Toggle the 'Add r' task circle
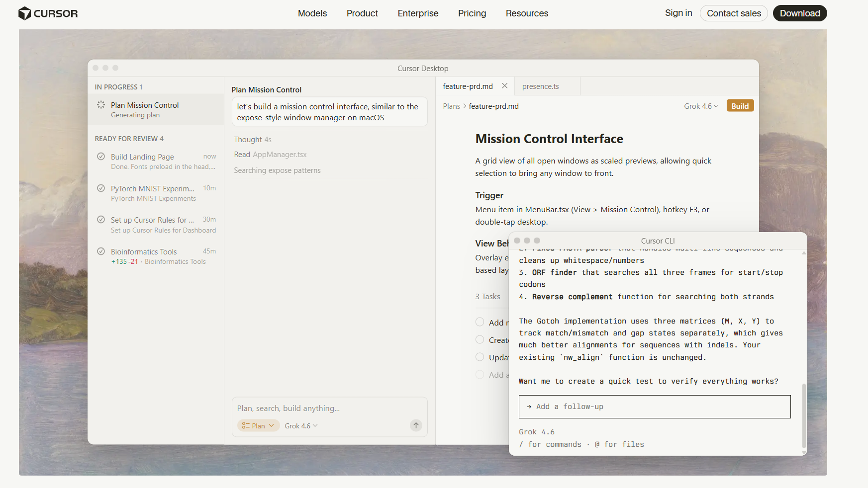The image size is (868, 488). pyautogui.click(x=480, y=322)
